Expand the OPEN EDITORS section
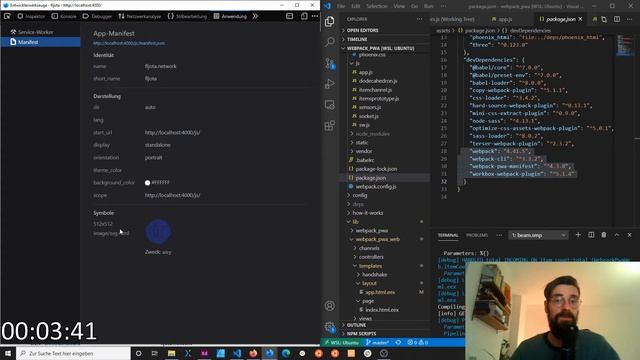This screenshot has height=360, width=640. (384, 31)
